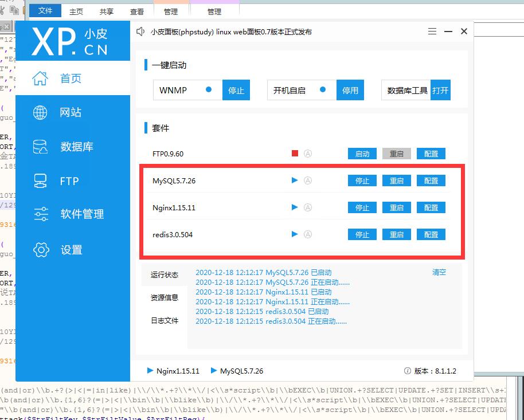
Task: Open the hamburger menu in the title bar
Action: pyautogui.click(x=432, y=32)
